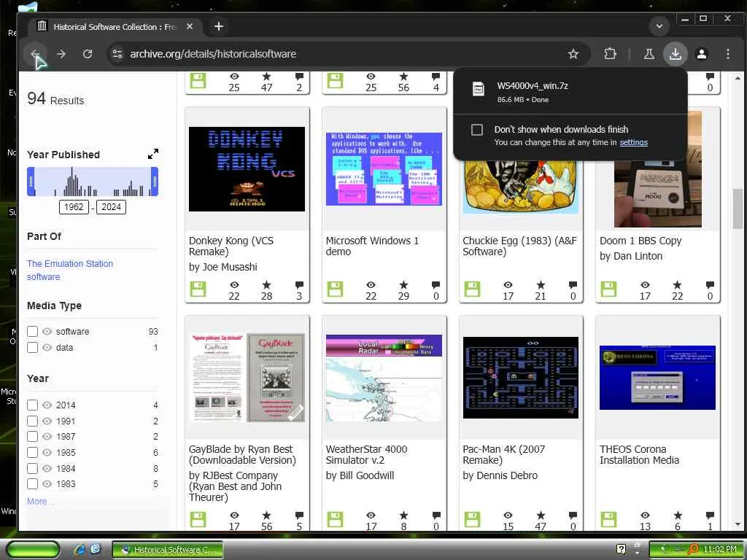Click Chuckie Egg favorites star icon

pyautogui.click(x=541, y=285)
